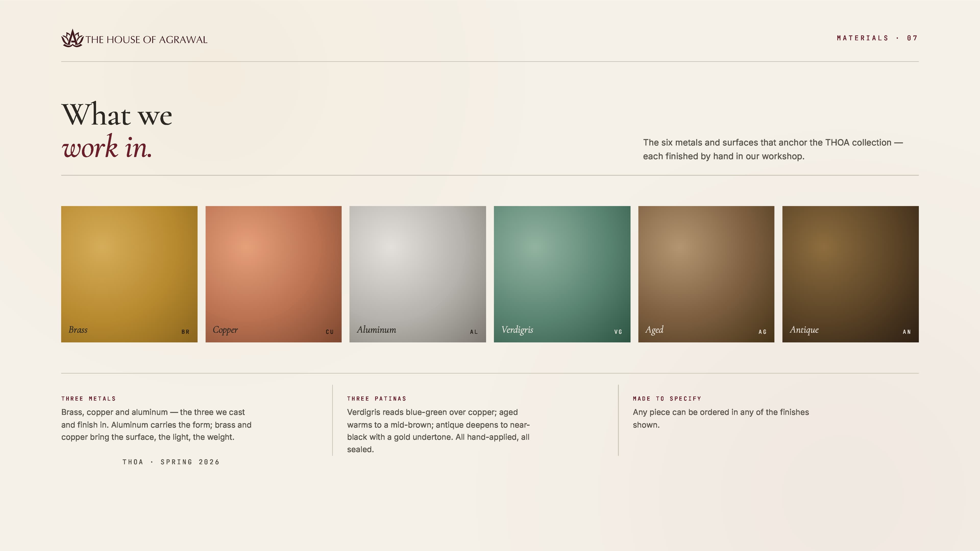The height and width of the screenshot is (551, 980).
Task: Click the "MADE TO SPECIFY" heading
Action: (x=667, y=398)
